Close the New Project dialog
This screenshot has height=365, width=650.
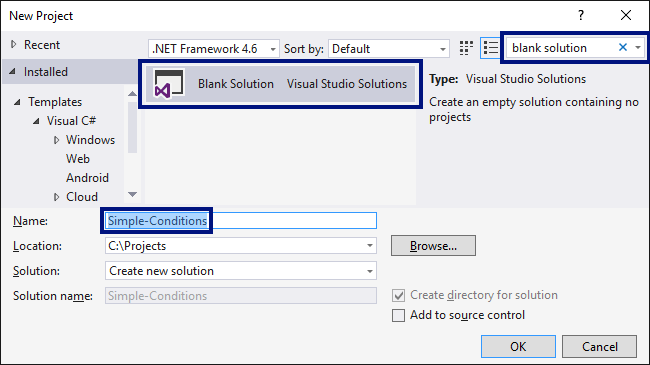coord(626,15)
